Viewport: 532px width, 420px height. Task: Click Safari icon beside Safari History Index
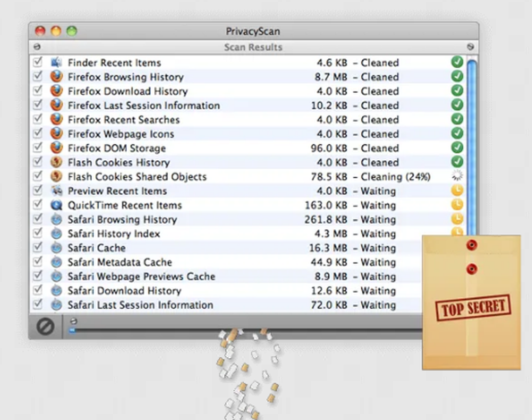point(56,234)
